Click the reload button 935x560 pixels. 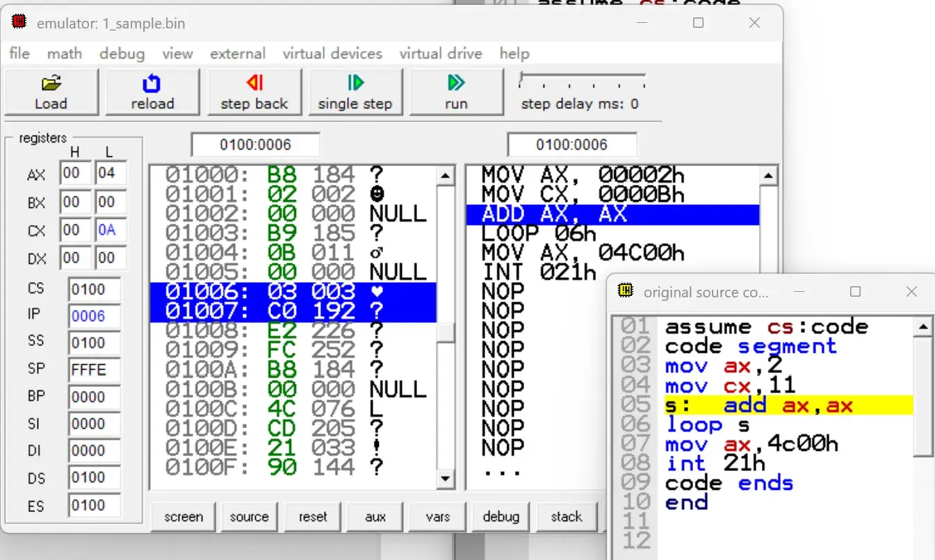[152, 92]
